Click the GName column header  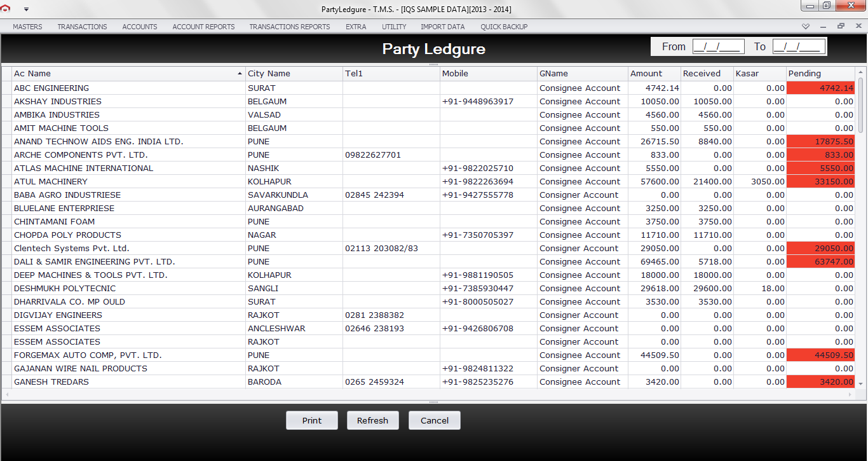[x=583, y=73]
